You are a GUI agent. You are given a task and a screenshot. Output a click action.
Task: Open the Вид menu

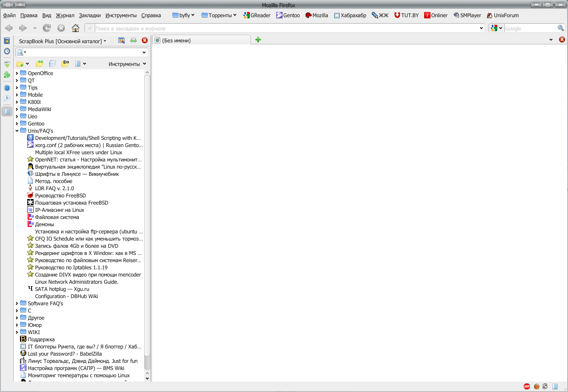coord(47,15)
